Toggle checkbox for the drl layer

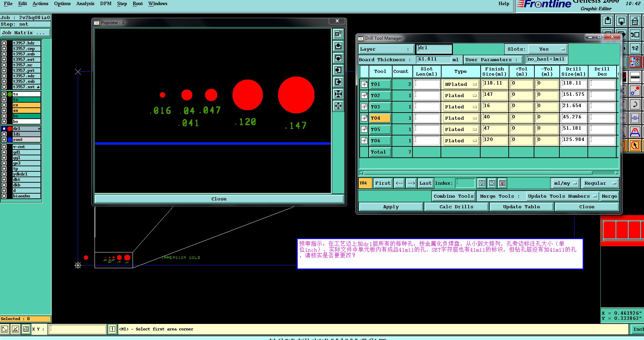pyautogui.click(x=4, y=129)
